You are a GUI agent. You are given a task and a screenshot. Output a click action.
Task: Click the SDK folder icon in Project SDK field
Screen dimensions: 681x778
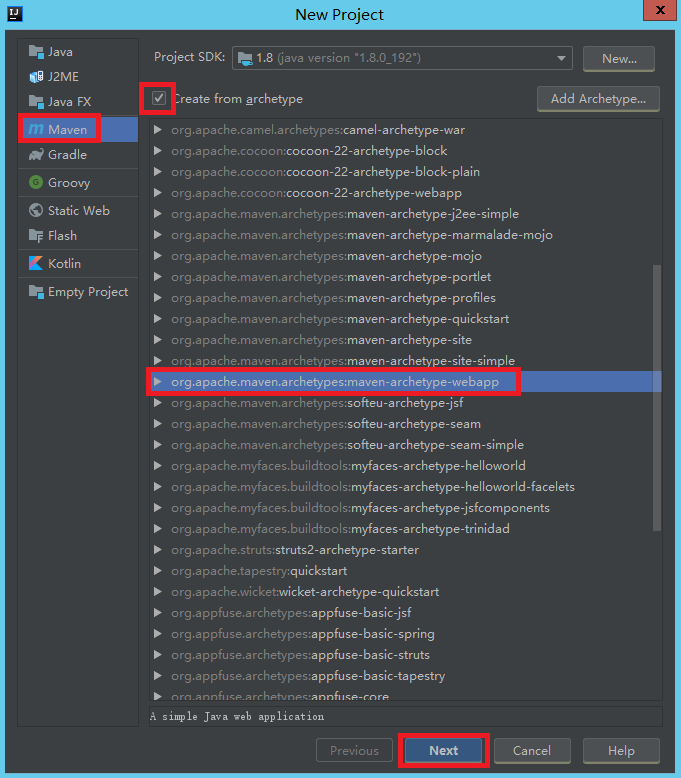coord(245,59)
